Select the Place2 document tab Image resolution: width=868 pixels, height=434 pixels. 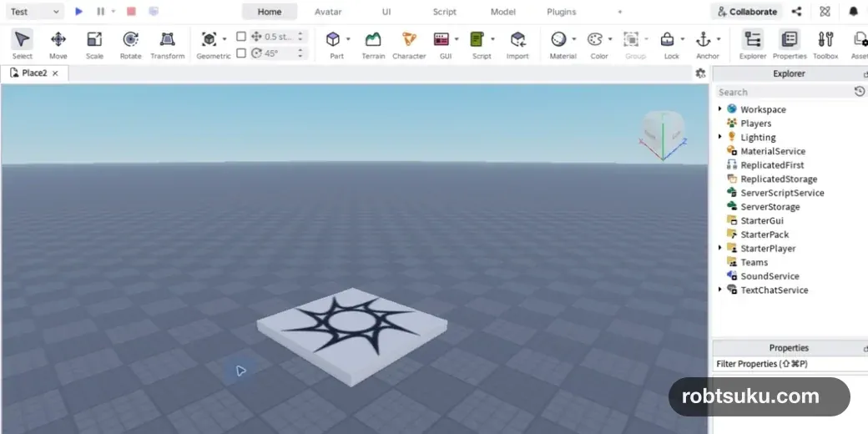coord(34,73)
